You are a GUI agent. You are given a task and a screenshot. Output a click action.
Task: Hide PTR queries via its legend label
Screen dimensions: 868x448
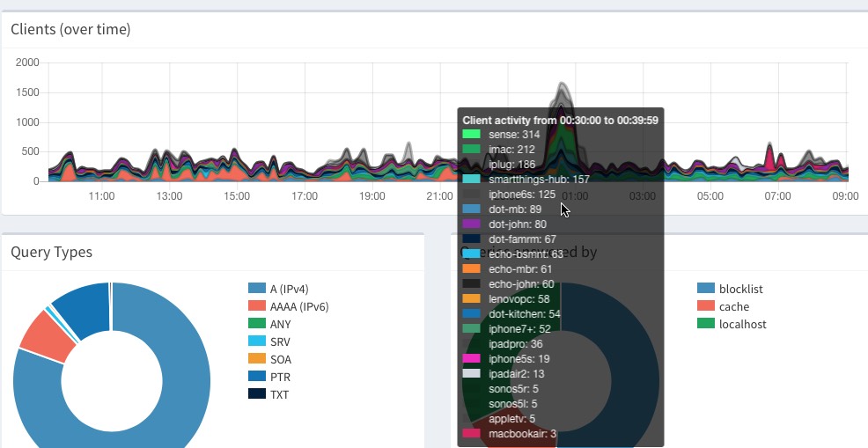coord(280,377)
